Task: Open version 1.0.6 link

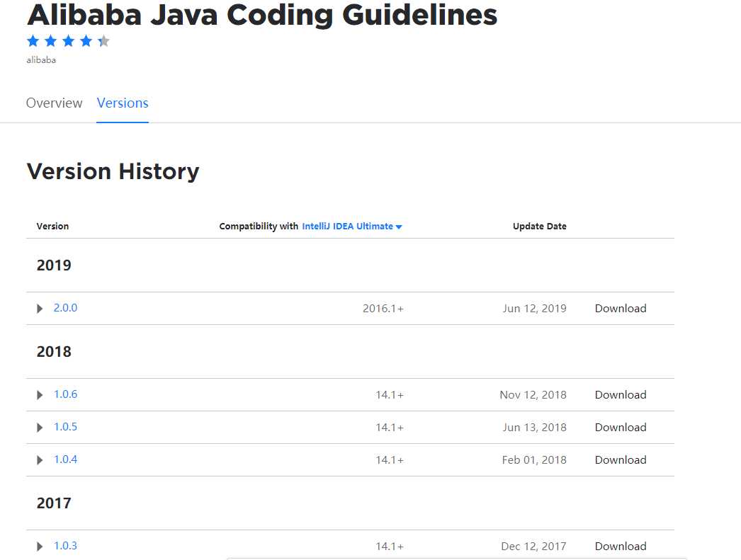Action: (x=65, y=394)
